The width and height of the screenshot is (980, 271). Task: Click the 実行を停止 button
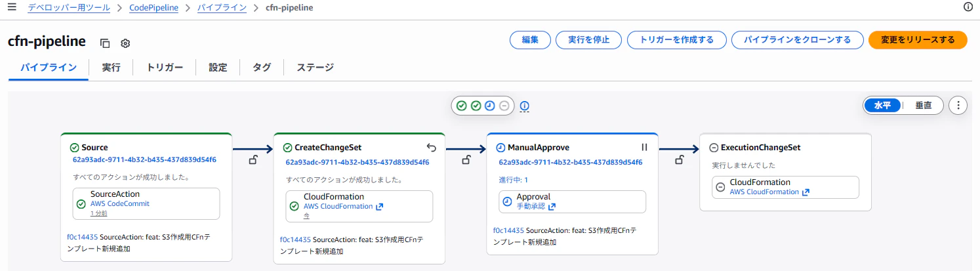588,40
